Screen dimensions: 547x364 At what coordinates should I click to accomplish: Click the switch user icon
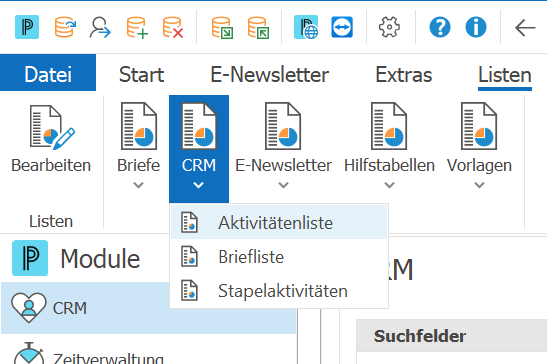pyautogui.click(x=100, y=27)
